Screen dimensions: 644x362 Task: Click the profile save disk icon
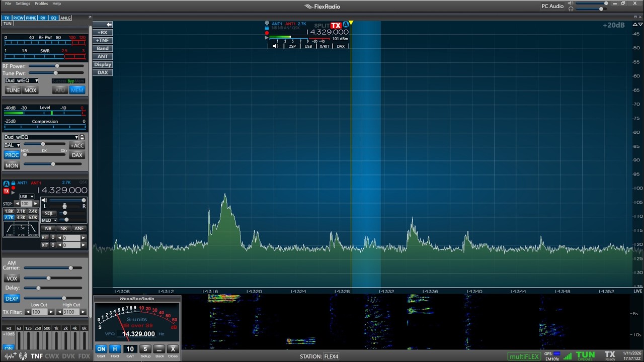tap(82, 137)
